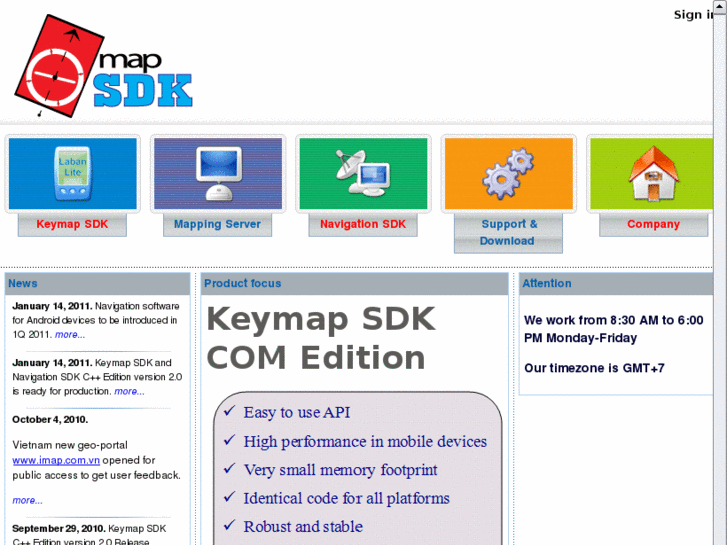Click the 'Our timezone is GMT+7' text

click(x=594, y=368)
